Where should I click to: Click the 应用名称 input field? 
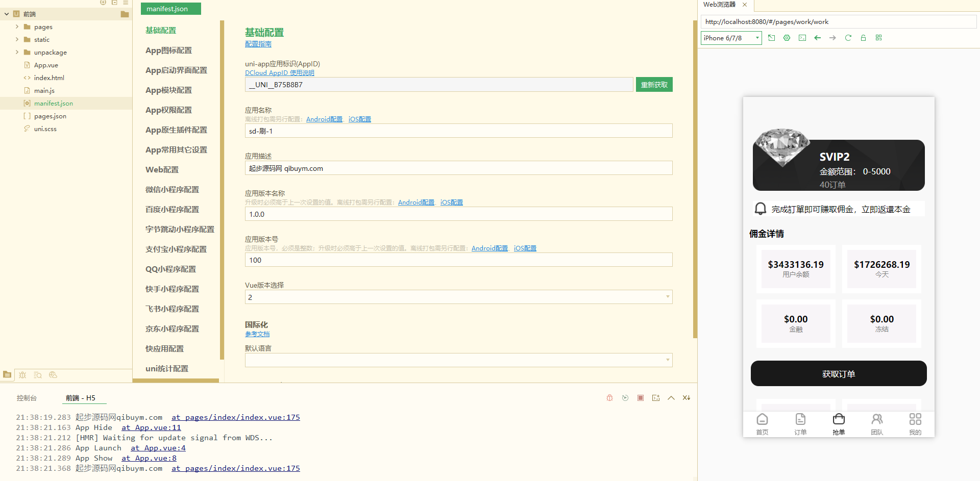coord(458,131)
